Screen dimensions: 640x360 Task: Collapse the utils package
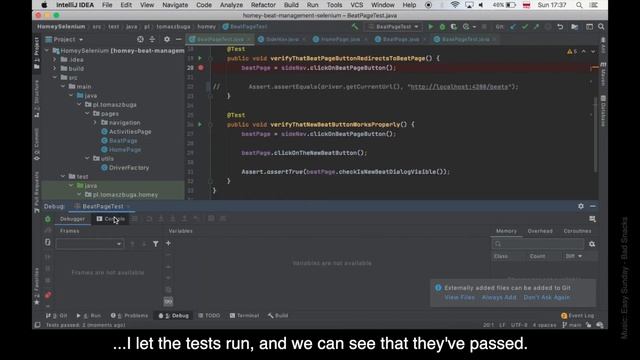[87, 158]
